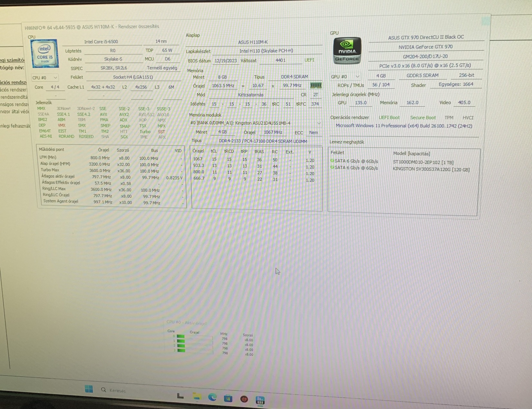The height and width of the screenshot is (409, 532).
Task: Click the GM204-200/D17U-20 GPU codename
Action: 425,56
